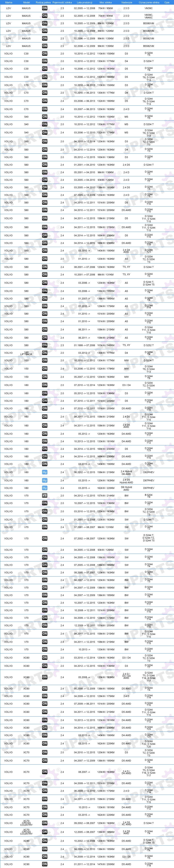Viewport: 174px width, 868px height.
Task: Click the '103kW / 140KM' power cell
Action: [x=105, y=345]
